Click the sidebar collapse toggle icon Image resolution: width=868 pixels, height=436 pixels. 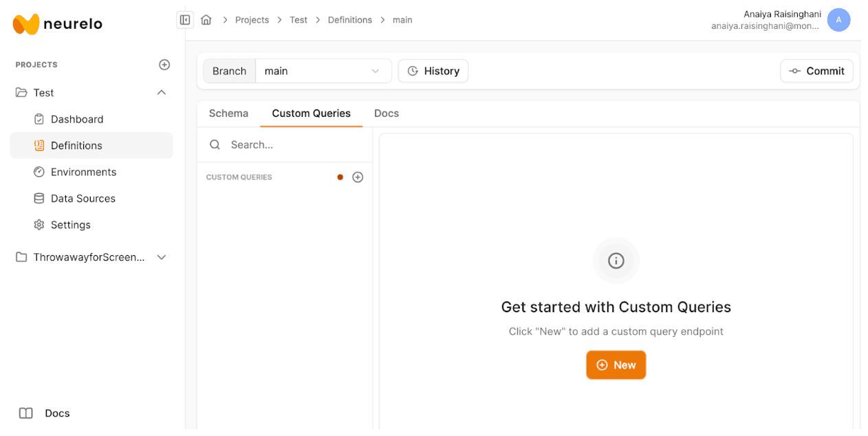point(185,20)
